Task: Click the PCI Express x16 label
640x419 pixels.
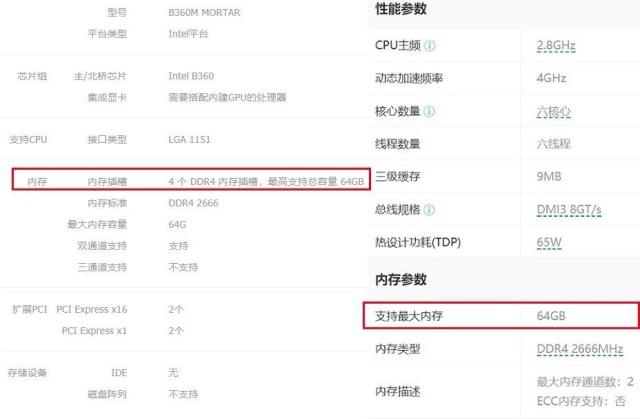Action: pos(92,310)
